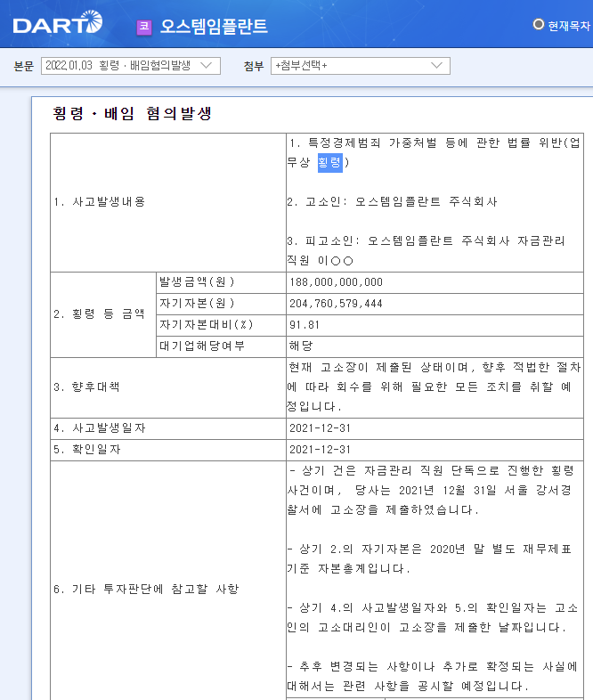
Task: Select the 현재목차 radio button
Action: 538,25
